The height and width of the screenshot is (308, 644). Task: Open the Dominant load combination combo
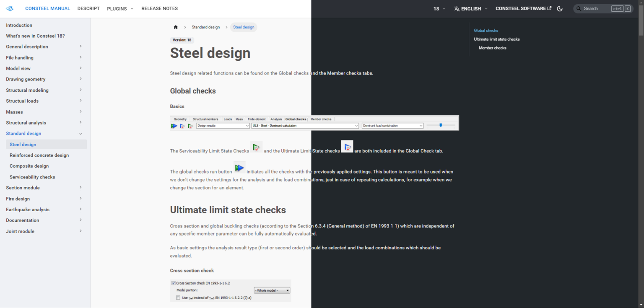(x=392, y=126)
